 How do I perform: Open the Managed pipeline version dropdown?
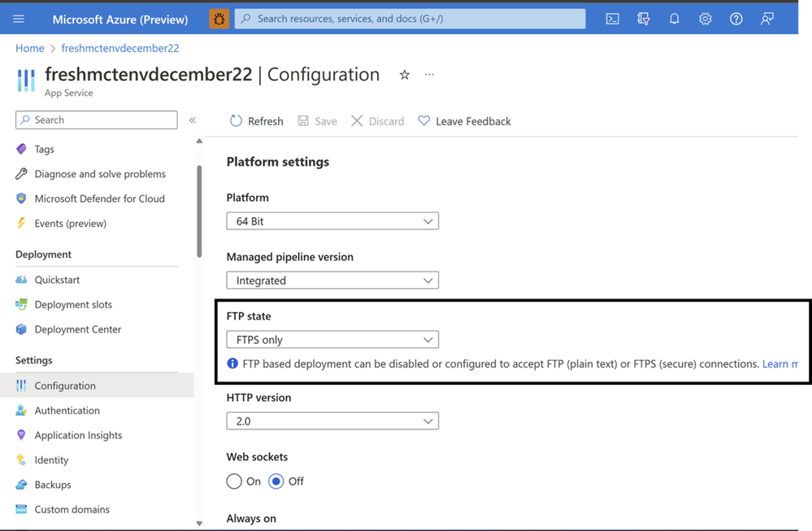point(332,281)
